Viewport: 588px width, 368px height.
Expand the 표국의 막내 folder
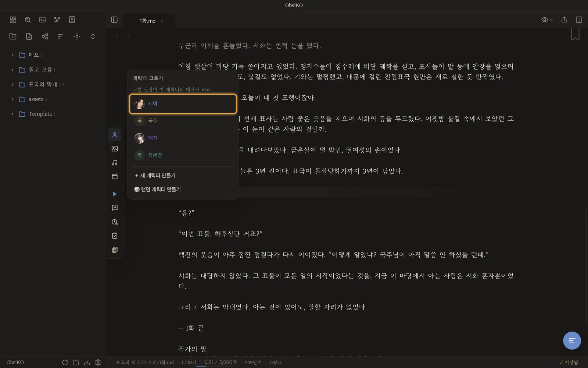pos(12,84)
